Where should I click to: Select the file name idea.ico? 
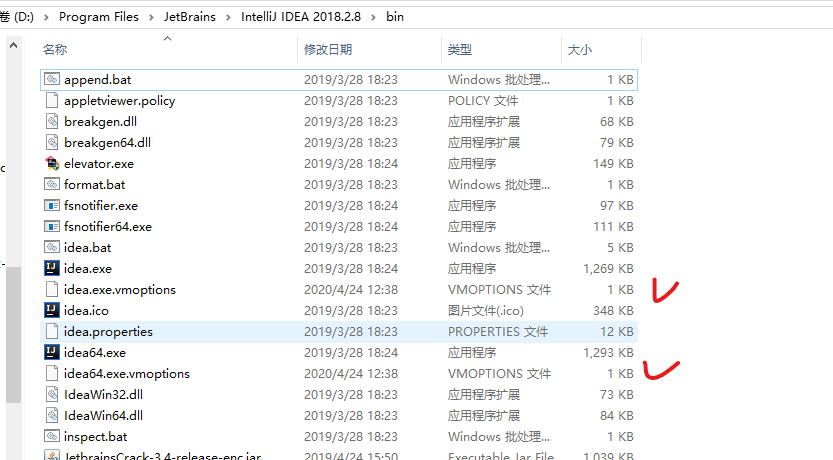click(x=86, y=310)
